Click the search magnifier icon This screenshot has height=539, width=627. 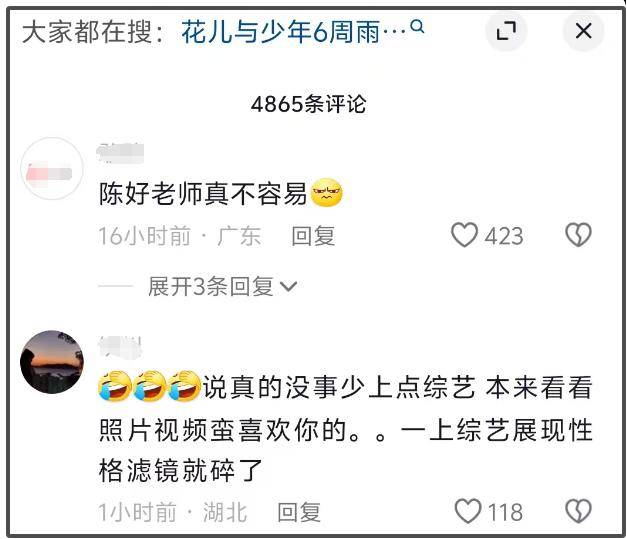pos(417,27)
